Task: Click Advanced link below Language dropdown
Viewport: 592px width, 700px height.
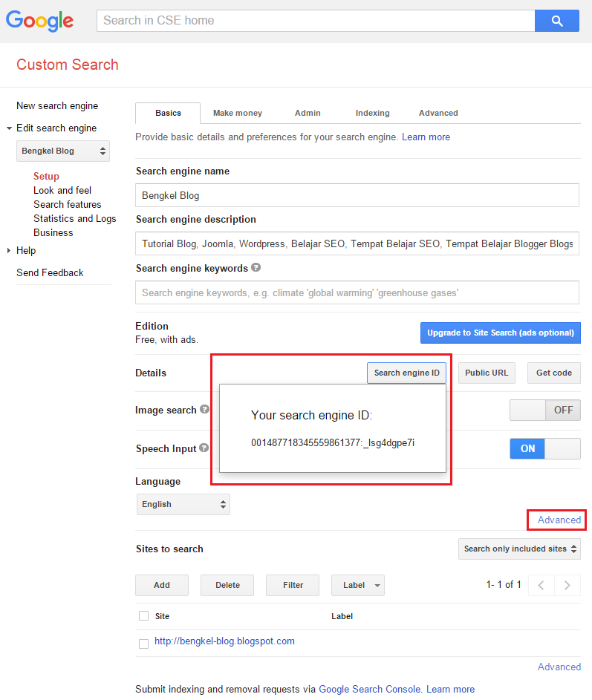Action: click(x=559, y=520)
